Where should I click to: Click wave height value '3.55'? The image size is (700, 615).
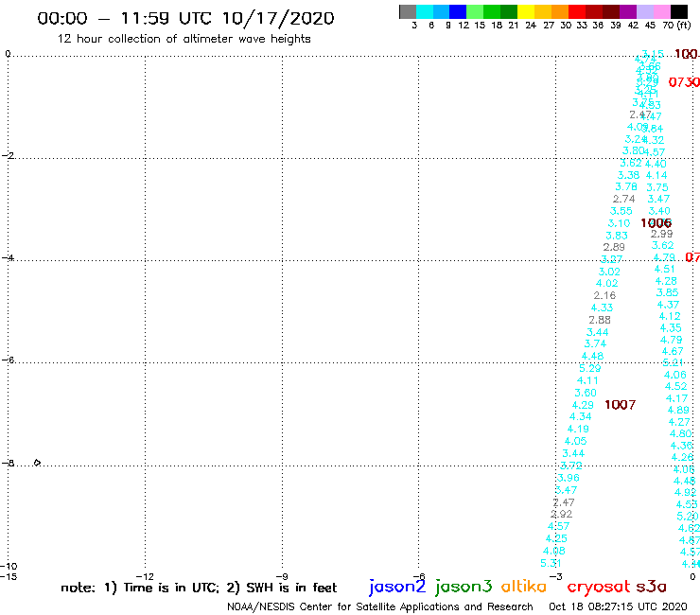pyautogui.click(x=621, y=211)
